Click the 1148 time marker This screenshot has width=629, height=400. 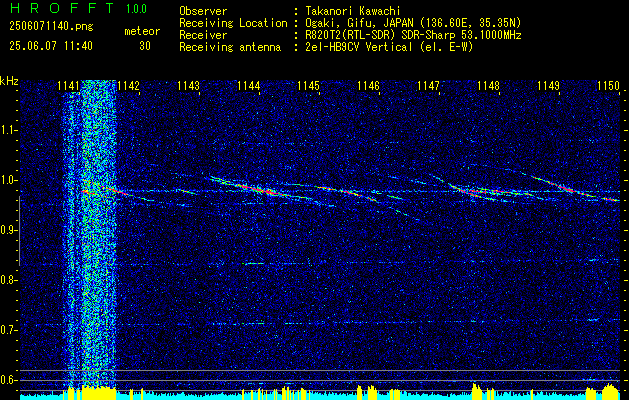tap(488, 86)
